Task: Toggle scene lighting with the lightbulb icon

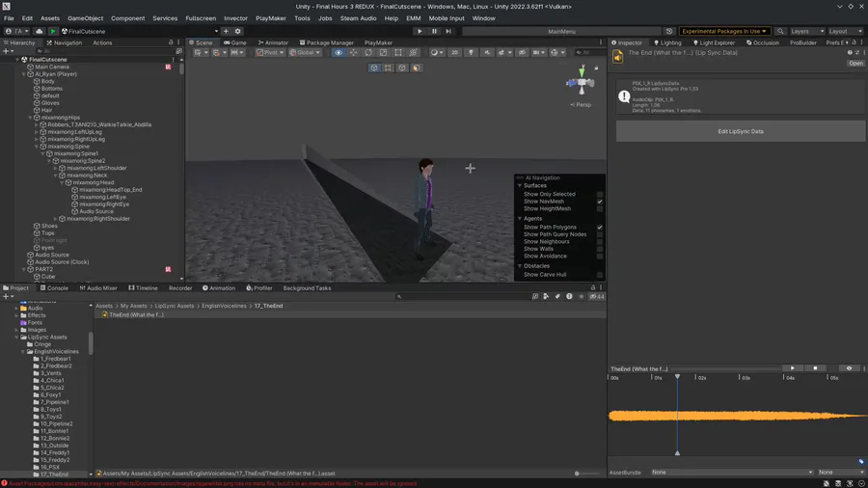Action: tap(471, 53)
